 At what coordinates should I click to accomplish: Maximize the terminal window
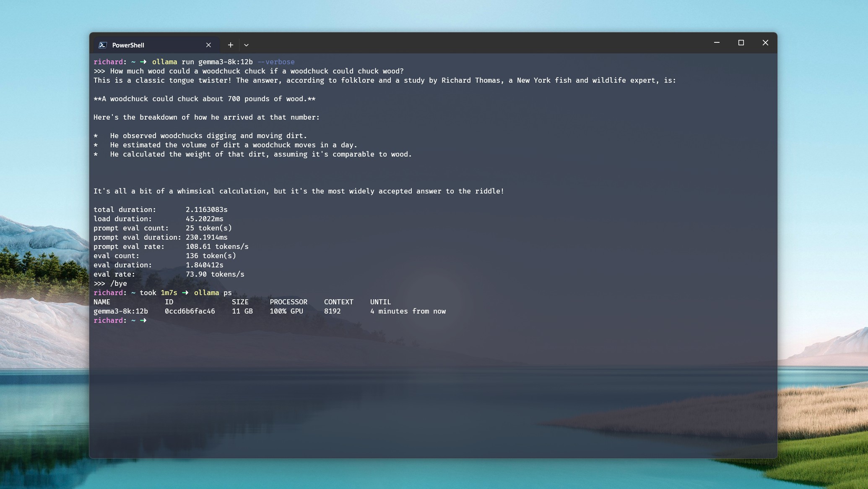point(741,43)
